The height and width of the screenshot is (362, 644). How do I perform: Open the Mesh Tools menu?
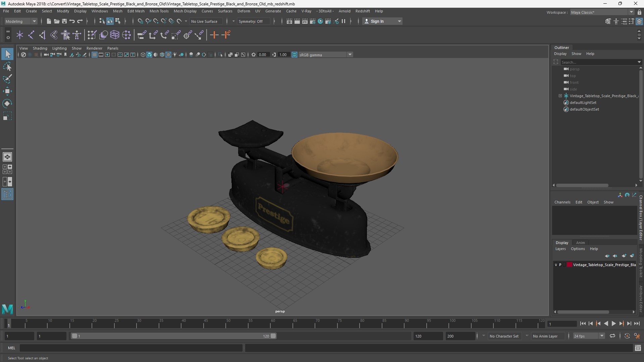click(159, 11)
